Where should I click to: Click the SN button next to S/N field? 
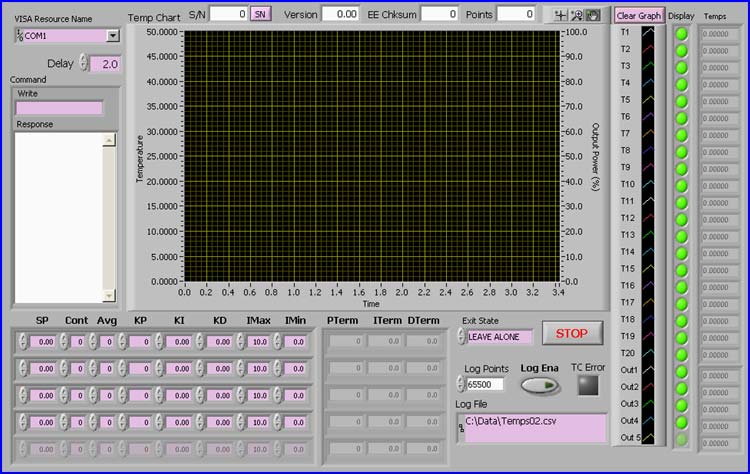[x=260, y=14]
